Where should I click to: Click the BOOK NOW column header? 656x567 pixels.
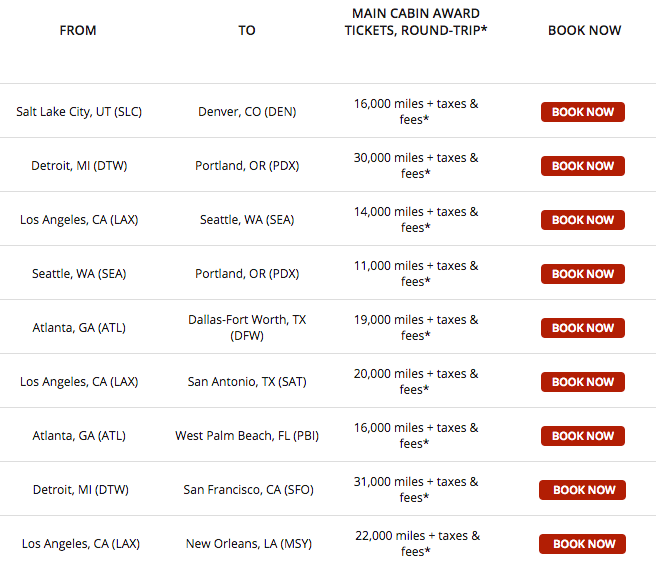tap(584, 30)
